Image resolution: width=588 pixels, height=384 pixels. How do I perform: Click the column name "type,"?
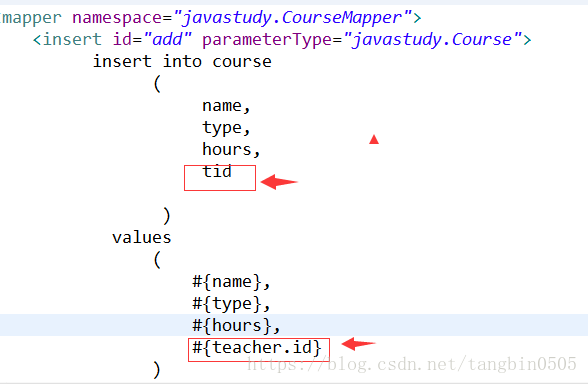tap(226, 128)
